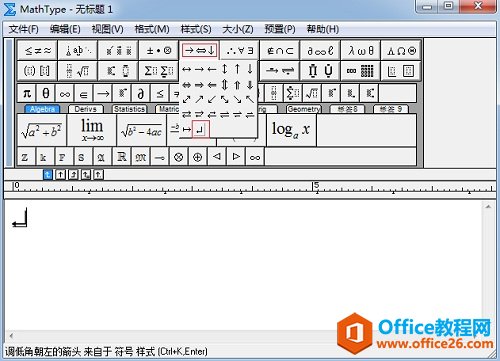Viewport: 500px width, 361px height.
Task: Insert the right-pointing triangle symbol
Action: point(236,157)
